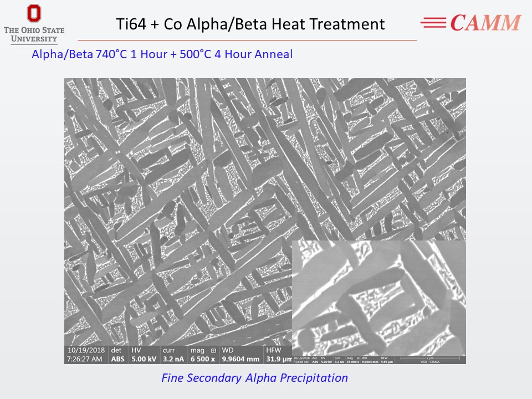This screenshot has width=532, height=399.
Task: Select the blue heat treatment subtitle text
Action: coord(162,54)
